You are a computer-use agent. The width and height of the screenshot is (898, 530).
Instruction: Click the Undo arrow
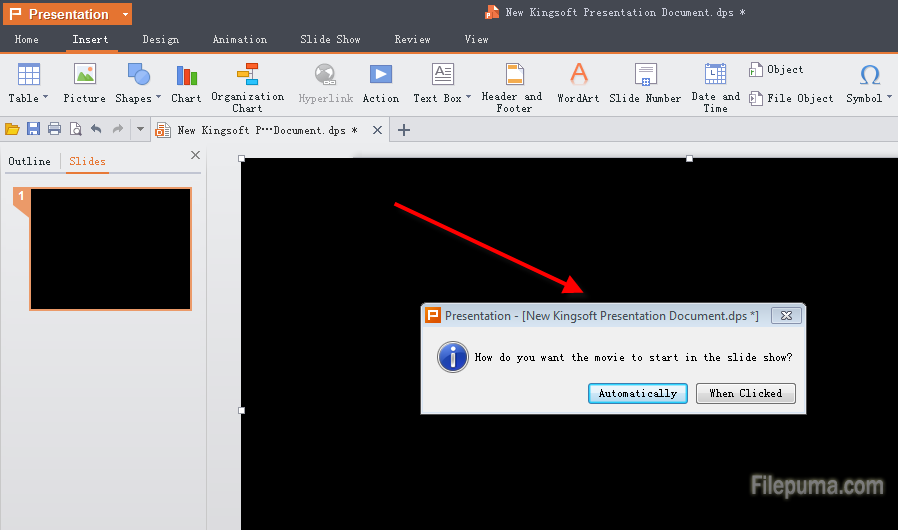click(96, 129)
